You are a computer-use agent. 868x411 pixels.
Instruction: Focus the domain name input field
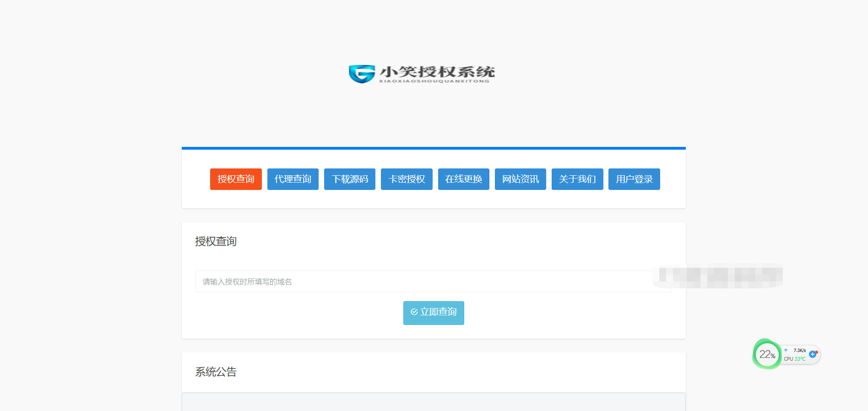coord(421,281)
